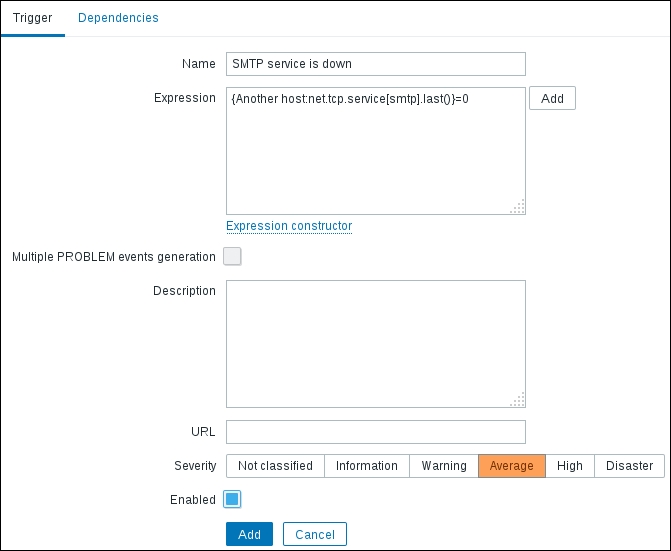Open the Expression constructor link
Screen dimensions: 671x551
(289, 226)
